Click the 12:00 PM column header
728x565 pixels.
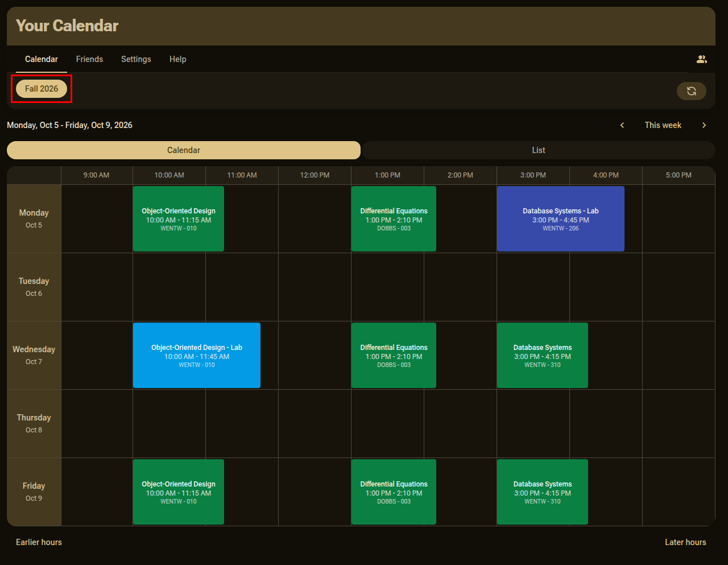315,175
